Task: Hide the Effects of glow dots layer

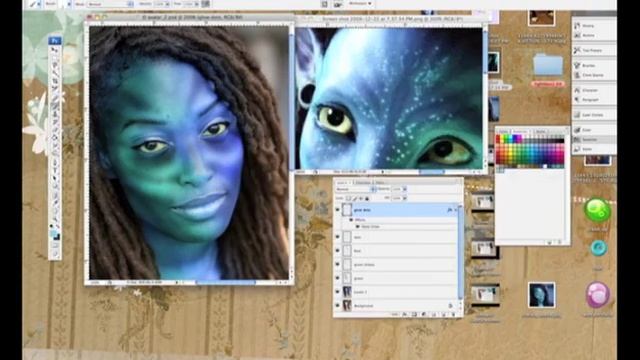Action: coord(351,220)
